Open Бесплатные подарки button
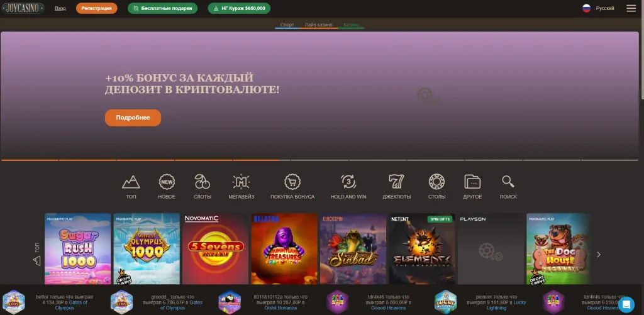 pyautogui.click(x=163, y=8)
